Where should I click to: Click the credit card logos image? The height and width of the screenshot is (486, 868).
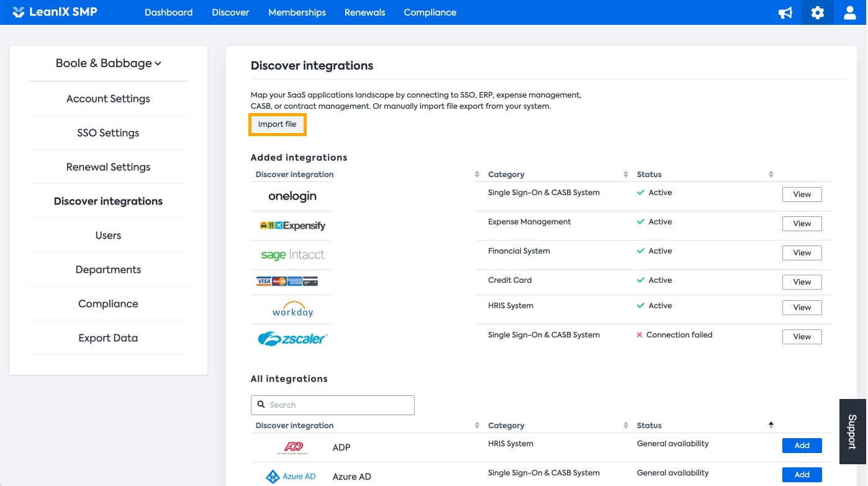click(x=287, y=282)
